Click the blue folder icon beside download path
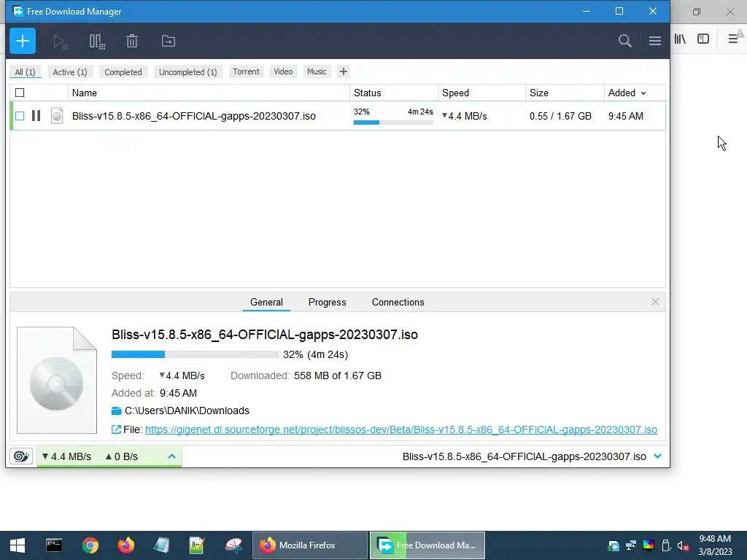Viewport: 747px width, 560px height. [116, 411]
